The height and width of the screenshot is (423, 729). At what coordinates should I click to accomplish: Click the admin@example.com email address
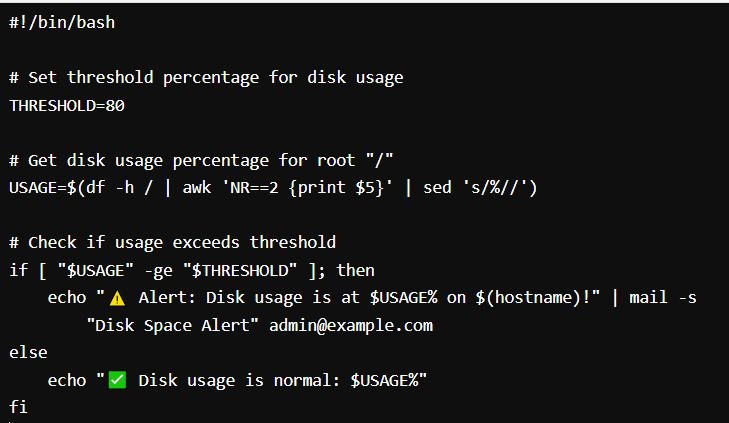351,325
